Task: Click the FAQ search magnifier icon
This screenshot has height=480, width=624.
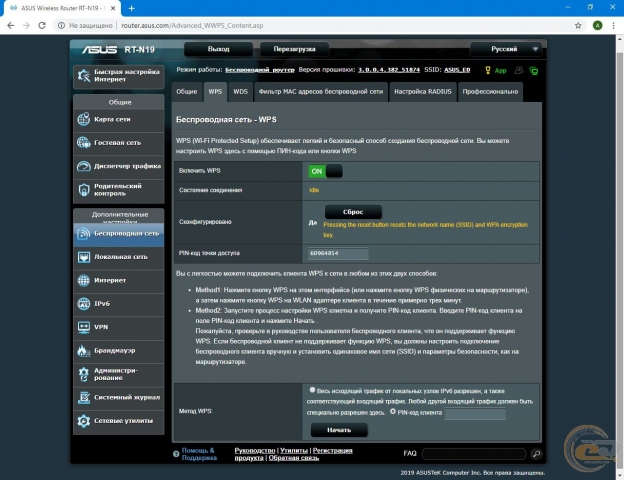Action: [x=536, y=454]
